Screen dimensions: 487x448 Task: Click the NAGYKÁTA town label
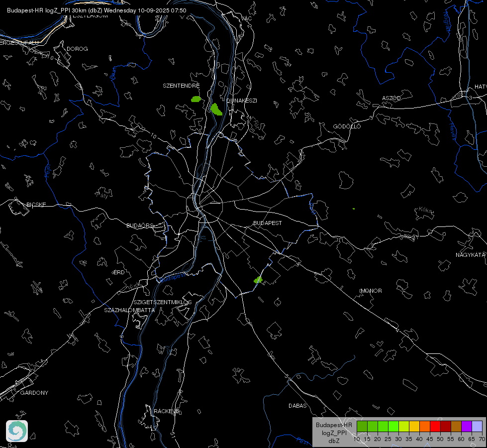470,255
